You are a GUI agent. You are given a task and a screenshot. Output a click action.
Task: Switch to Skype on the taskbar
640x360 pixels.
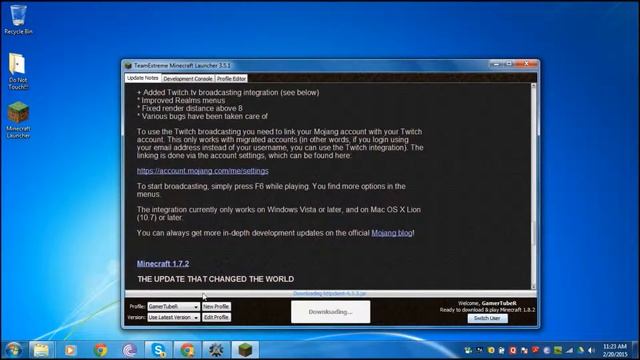158,350
